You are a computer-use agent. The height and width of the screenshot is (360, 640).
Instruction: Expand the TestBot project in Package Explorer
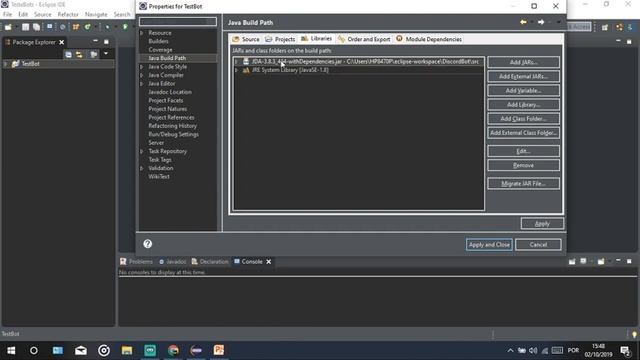(5, 64)
